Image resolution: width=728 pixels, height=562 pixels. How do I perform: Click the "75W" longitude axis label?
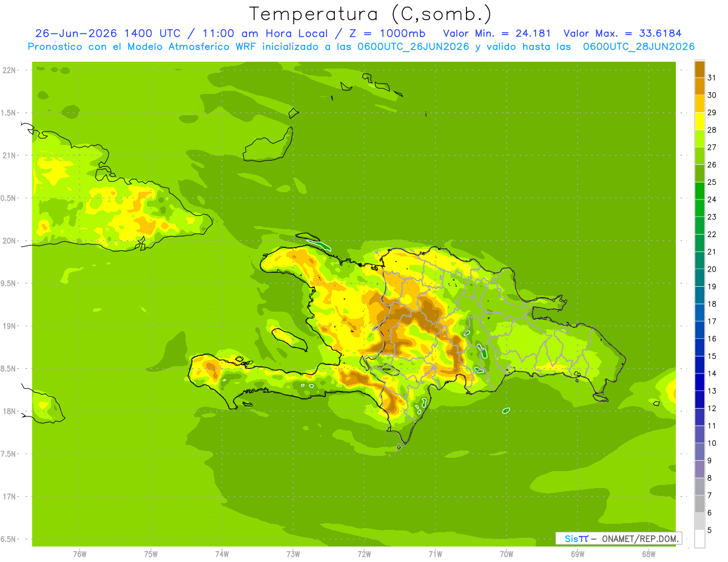pos(151,554)
